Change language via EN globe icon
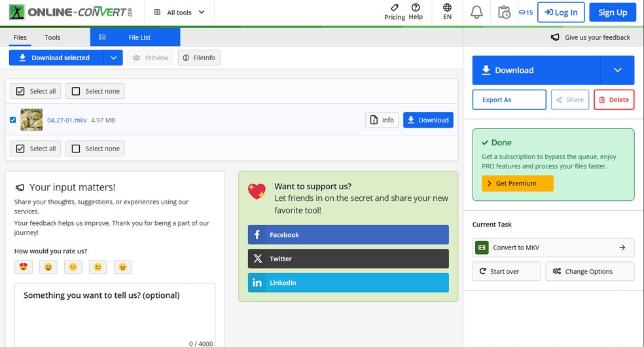This screenshot has height=347, width=644. [x=447, y=12]
